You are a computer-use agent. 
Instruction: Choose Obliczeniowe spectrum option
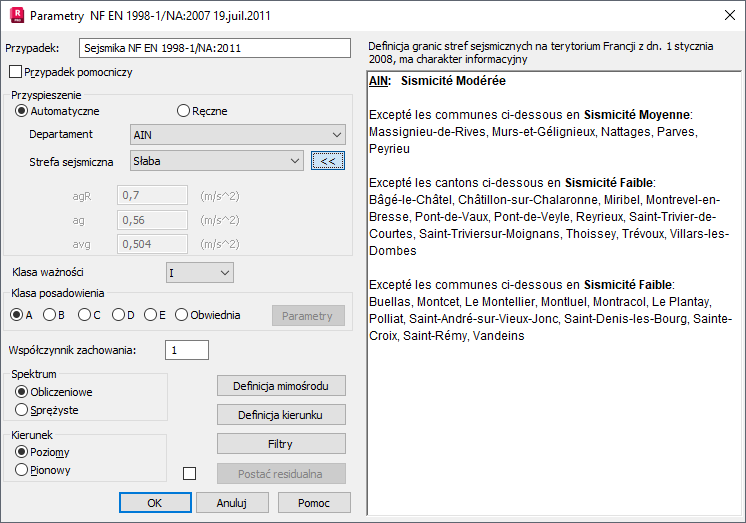pyautogui.click(x=21, y=392)
